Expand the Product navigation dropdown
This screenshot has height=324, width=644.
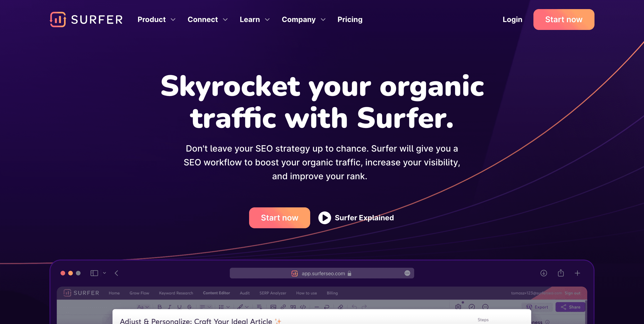click(x=156, y=19)
